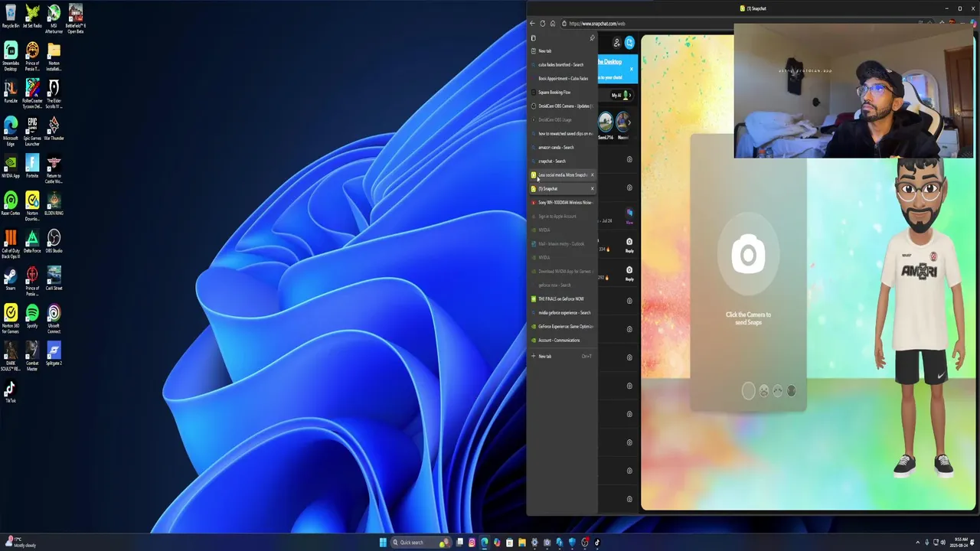Open RollerCoaster Tycoon desktop shortcut
The height and width of the screenshot is (551, 980).
(32, 94)
